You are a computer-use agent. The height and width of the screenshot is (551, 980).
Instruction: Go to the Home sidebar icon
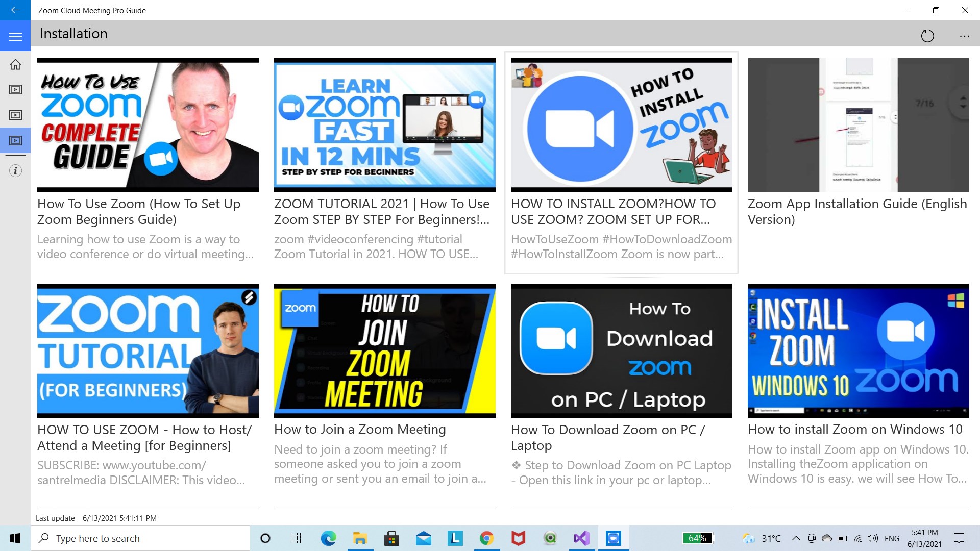(x=15, y=64)
